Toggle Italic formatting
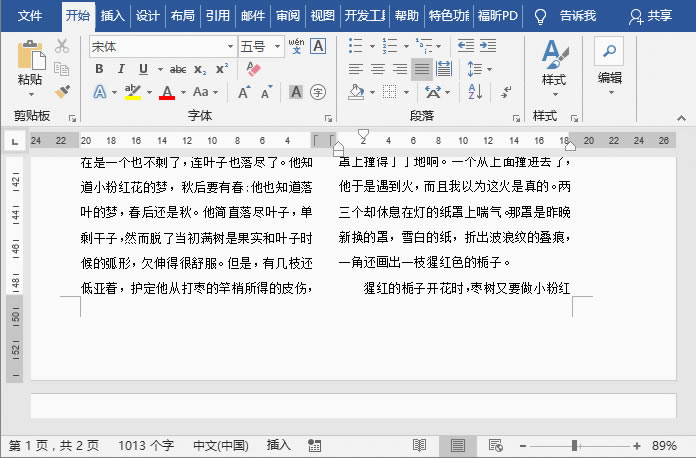The image size is (696, 458). [x=121, y=69]
